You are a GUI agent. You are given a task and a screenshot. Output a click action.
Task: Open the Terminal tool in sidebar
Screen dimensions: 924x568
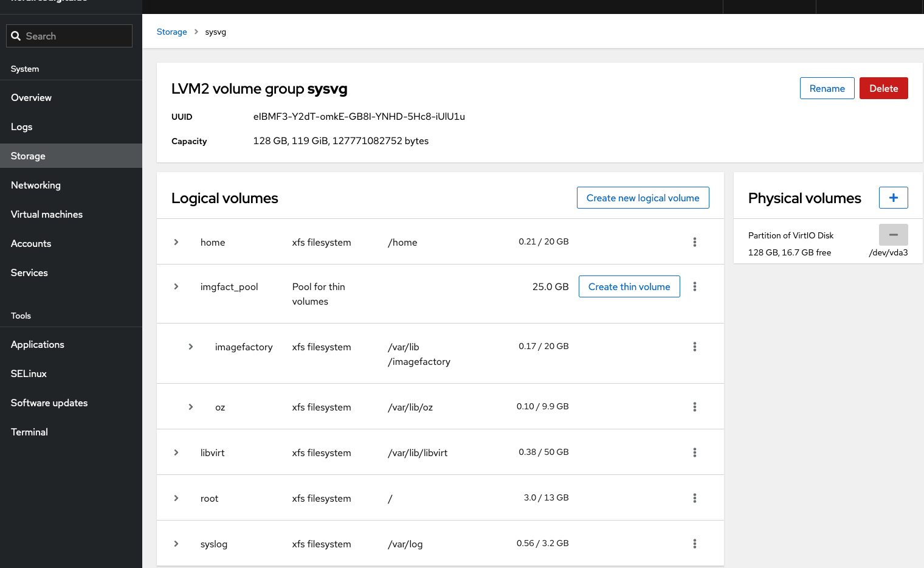(29, 432)
